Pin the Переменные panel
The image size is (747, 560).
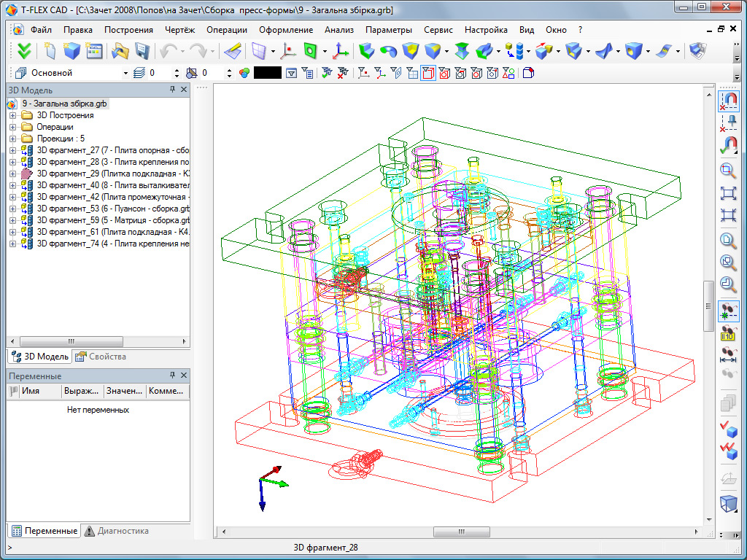pyautogui.click(x=172, y=376)
